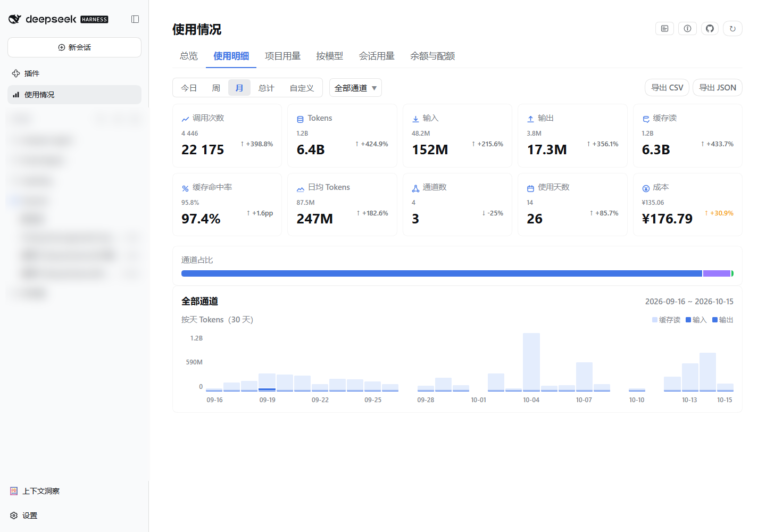Open 使用情况 usage in sidebar
The height and width of the screenshot is (532, 766).
pos(74,95)
